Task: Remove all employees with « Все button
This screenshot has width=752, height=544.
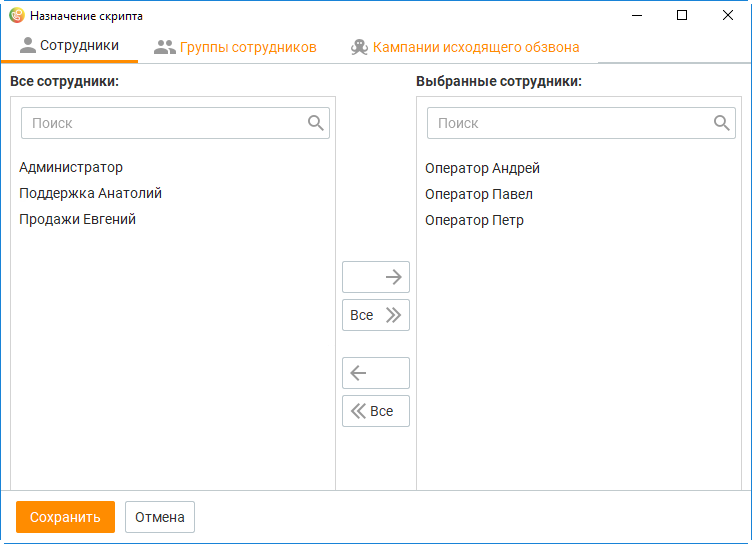Action: (x=376, y=411)
